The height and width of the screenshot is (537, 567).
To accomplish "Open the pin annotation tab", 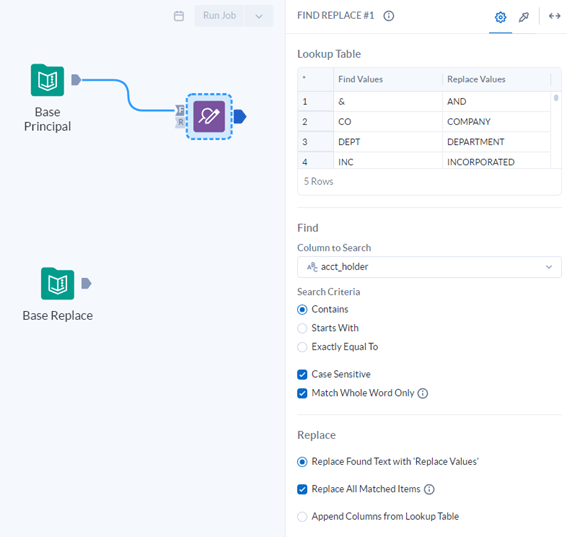I will pyautogui.click(x=524, y=17).
